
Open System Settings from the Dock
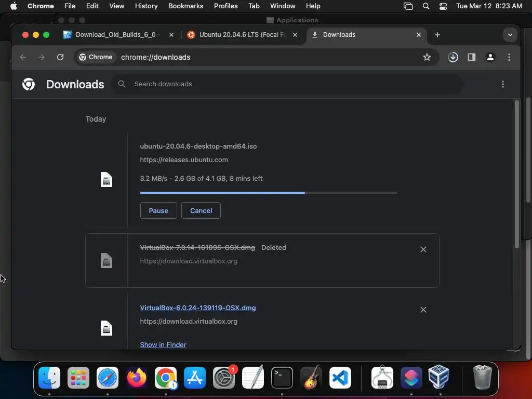click(224, 378)
